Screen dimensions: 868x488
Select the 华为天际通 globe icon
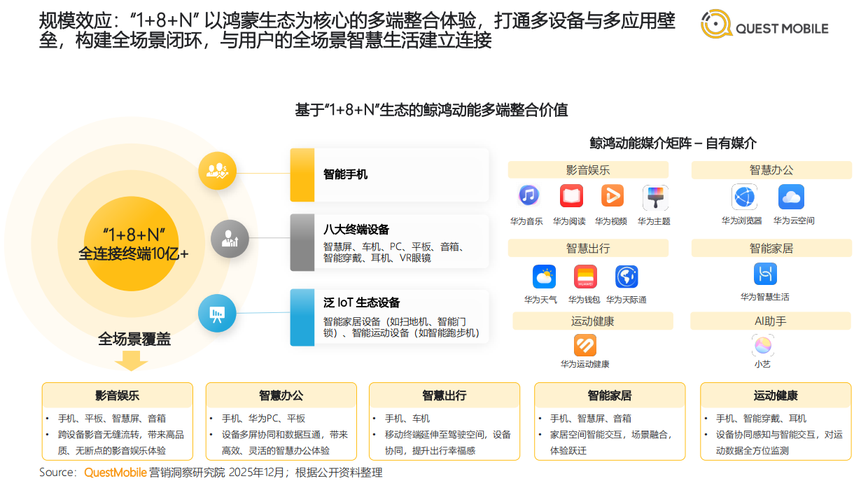coord(626,276)
